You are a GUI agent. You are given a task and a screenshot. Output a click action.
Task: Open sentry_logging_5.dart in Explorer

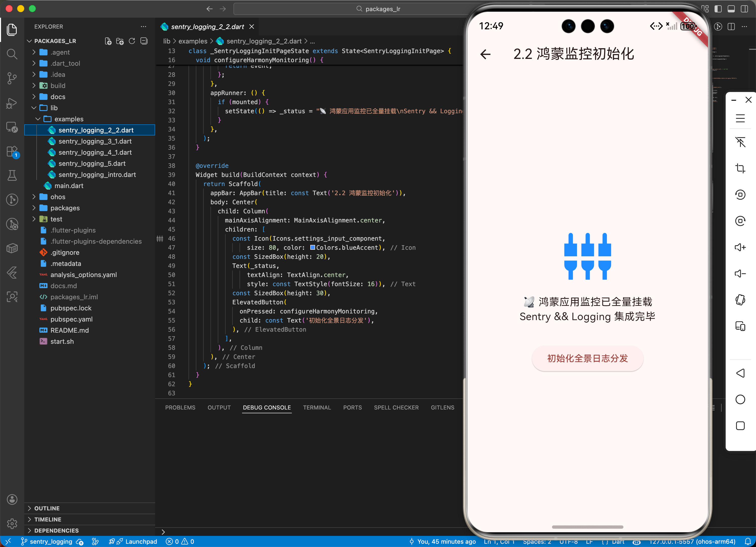[x=92, y=164]
